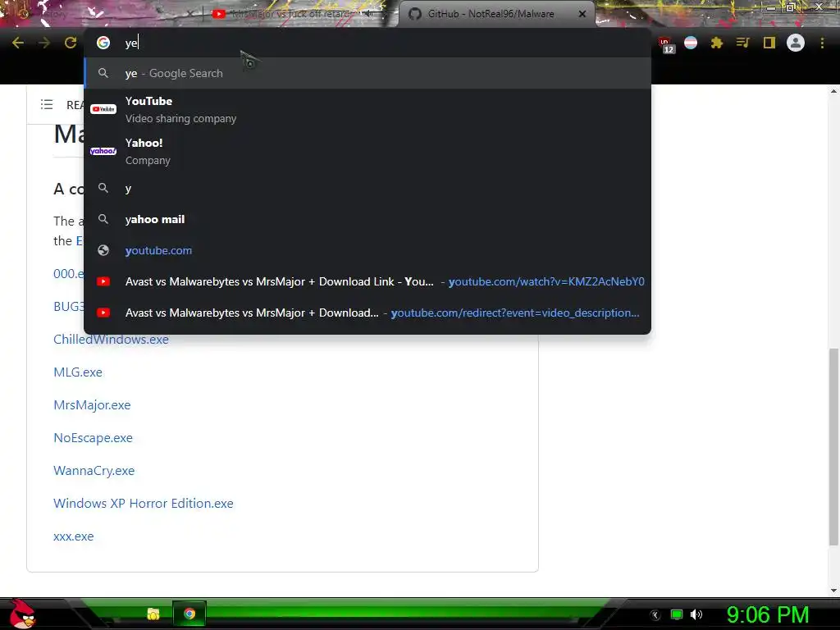Screen dimensions: 840x630
Task: Open the ChilledWindows.exe link
Action: point(111,339)
